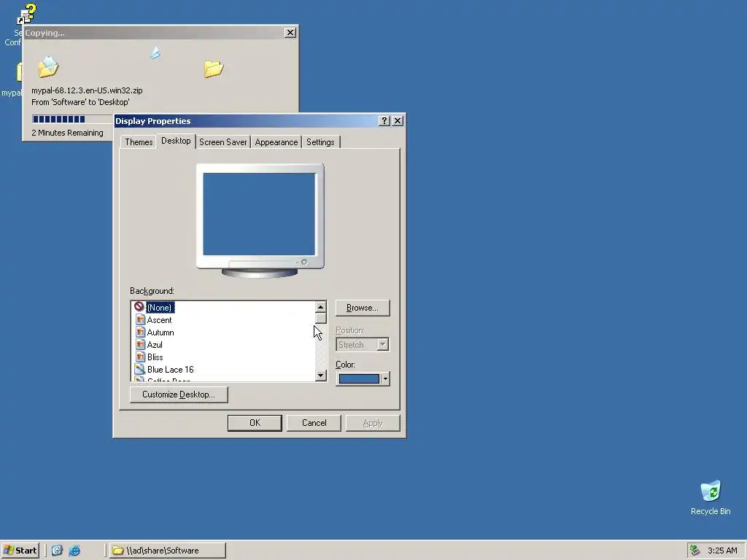Click the flying paper icon in Copying
The height and width of the screenshot is (560, 747).
pyautogui.click(x=155, y=52)
